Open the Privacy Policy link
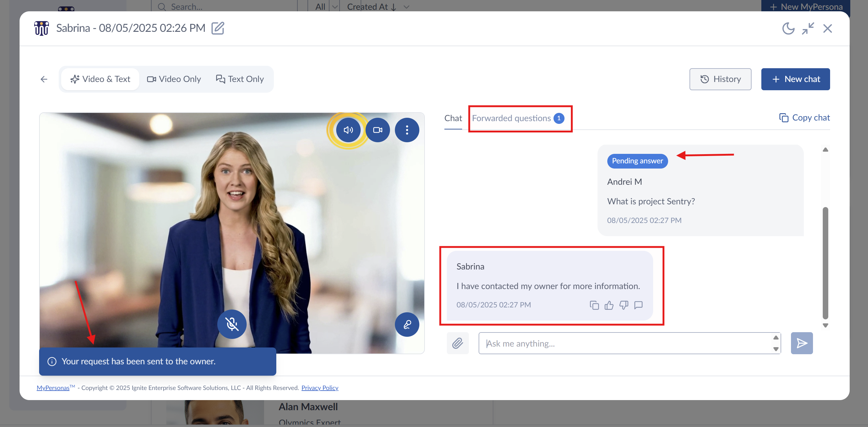The width and height of the screenshot is (868, 427). 320,388
